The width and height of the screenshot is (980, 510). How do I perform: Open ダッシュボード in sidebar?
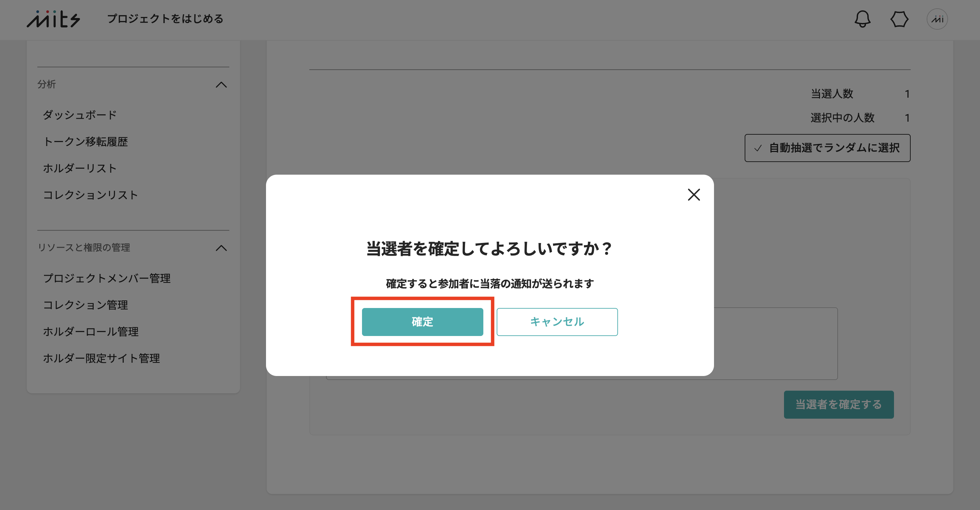80,115
